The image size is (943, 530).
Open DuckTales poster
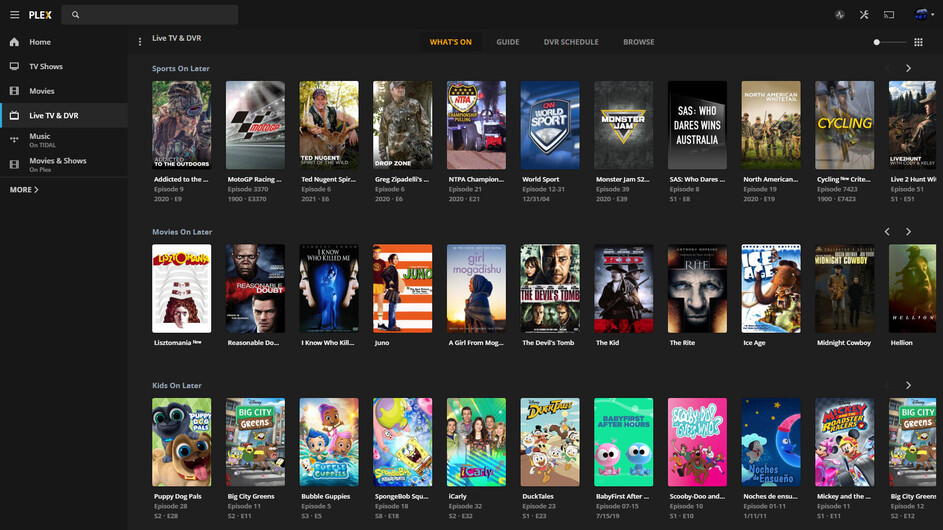coord(550,442)
